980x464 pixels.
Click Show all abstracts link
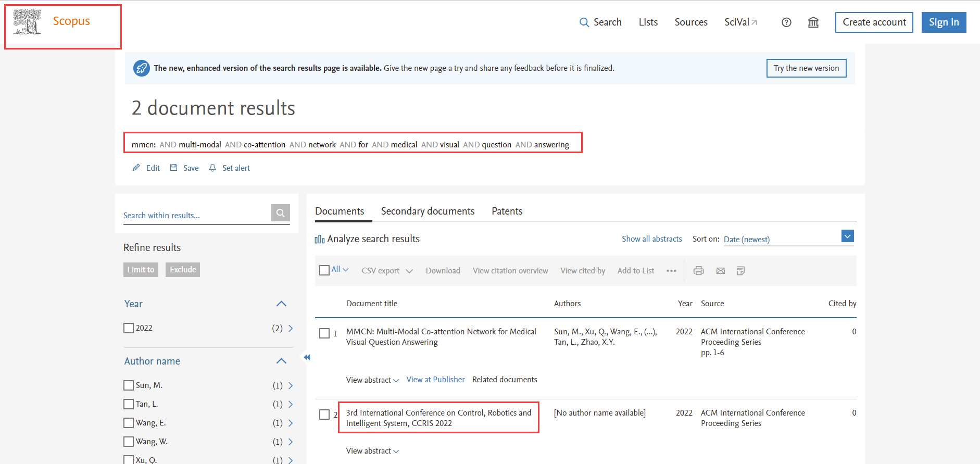pyautogui.click(x=651, y=239)
